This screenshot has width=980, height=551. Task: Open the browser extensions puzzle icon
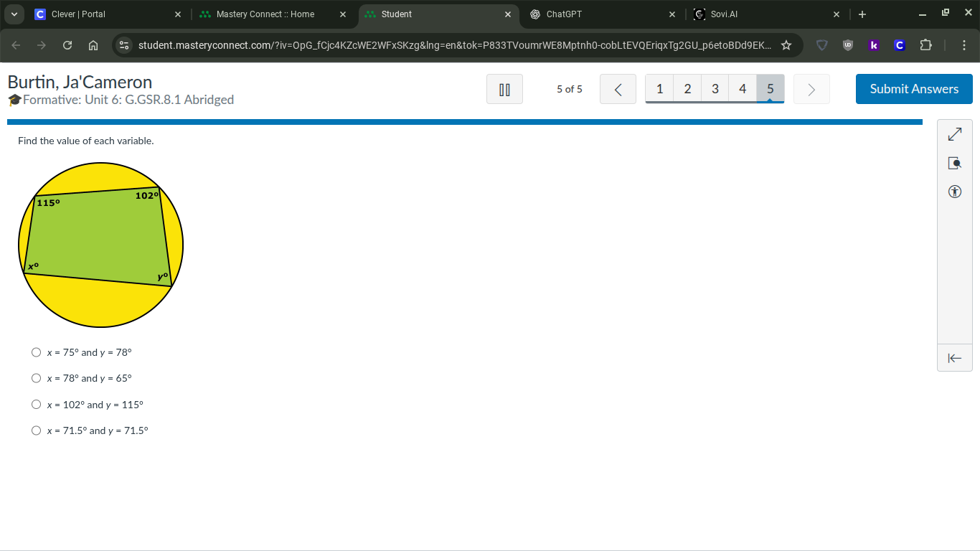click(x=925, y=45)
